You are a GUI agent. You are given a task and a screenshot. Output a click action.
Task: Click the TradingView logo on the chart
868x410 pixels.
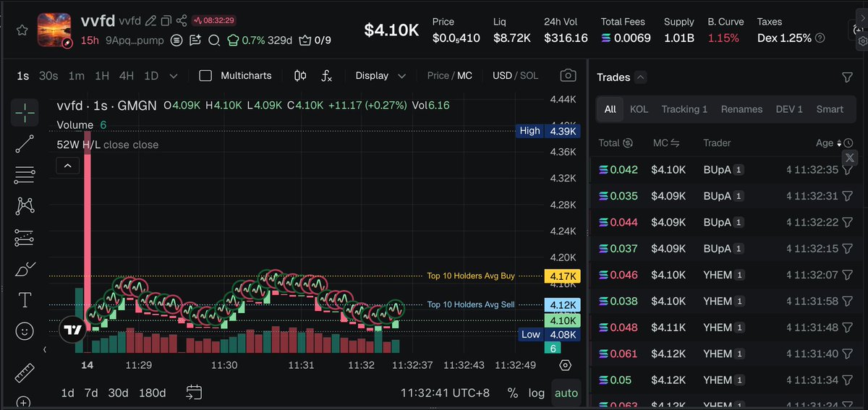point(72,329)
